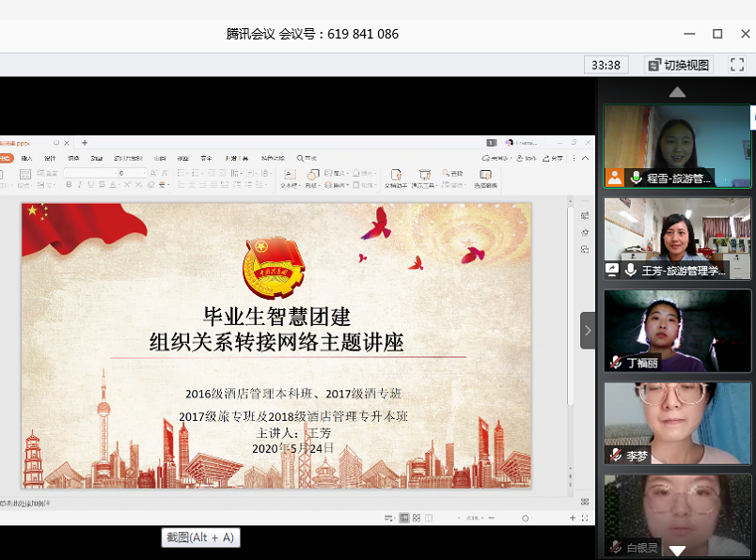Open the 插入 Insert ribbon tab
Viewport: 756px width, 560px height.
pos(27,158)
